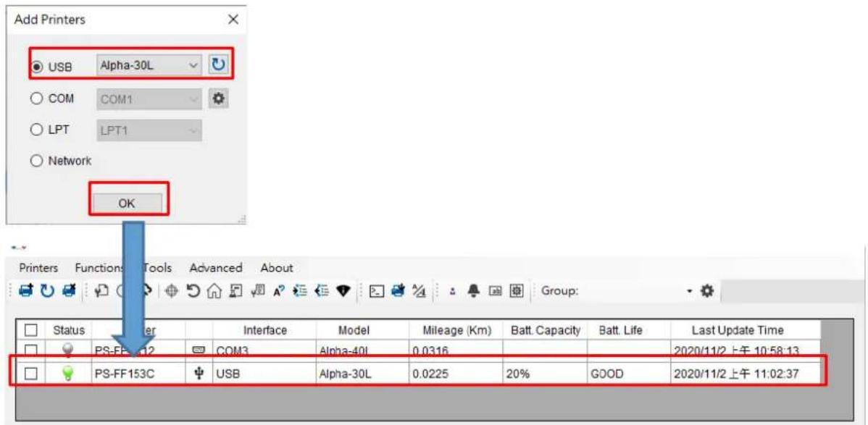Viewport: 868px width, 425px height.
Task: Select the Network radio button
Action: [x=36, y=161]
